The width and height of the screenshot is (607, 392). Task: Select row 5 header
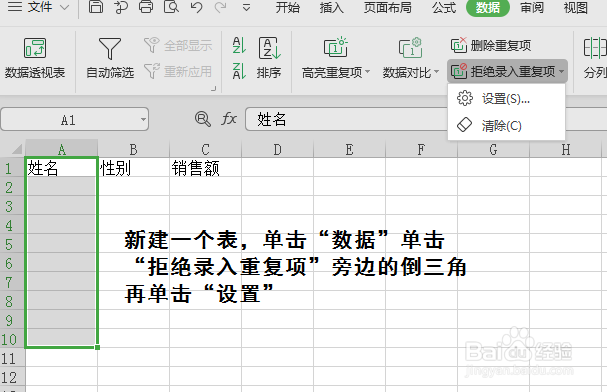(12, 244)
